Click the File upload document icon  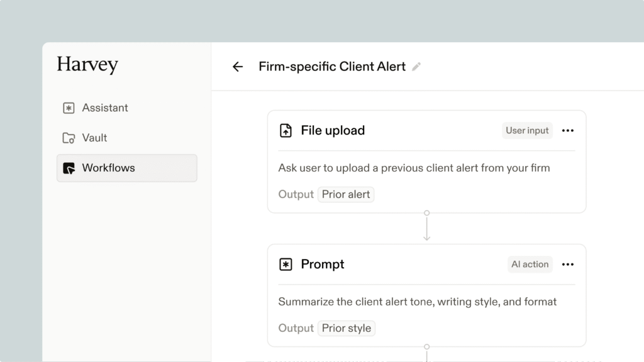(286, 131)
